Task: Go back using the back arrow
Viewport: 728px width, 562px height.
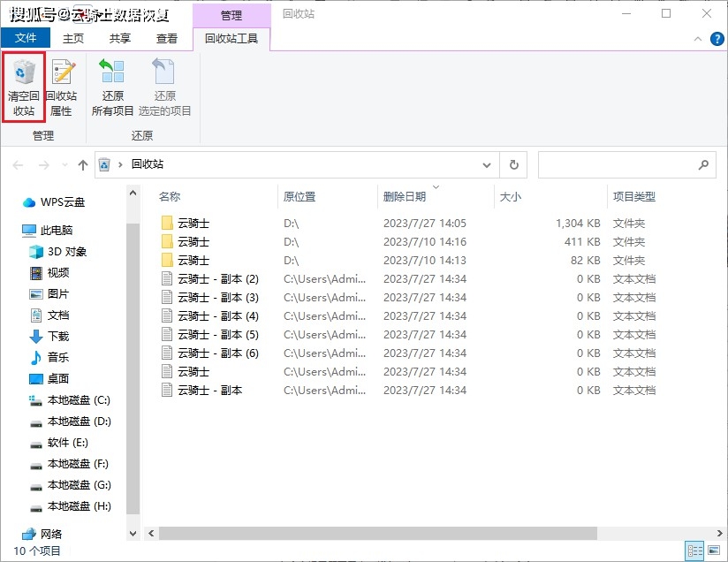Action: (x=18, y=164)
